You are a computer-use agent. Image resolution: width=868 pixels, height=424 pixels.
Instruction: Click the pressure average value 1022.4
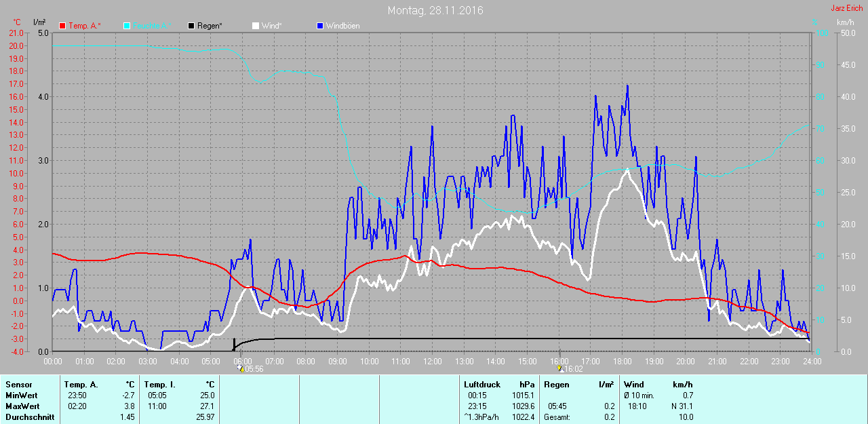pyautogui.click(x=523, y=417)
